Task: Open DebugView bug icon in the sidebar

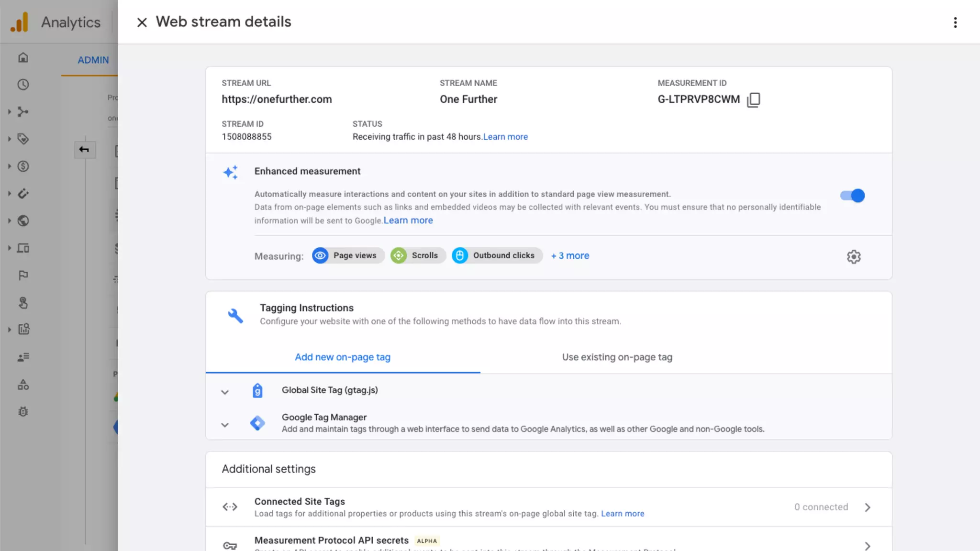Action: pos(23,412)
